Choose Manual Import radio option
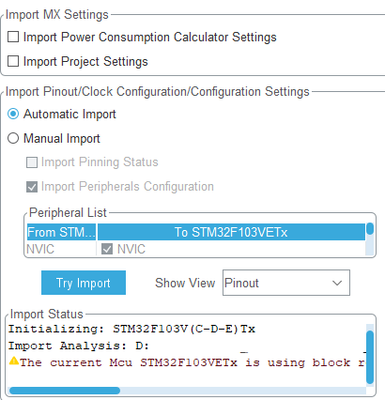Viewport: 385px width, 400px height. (13, 138)
